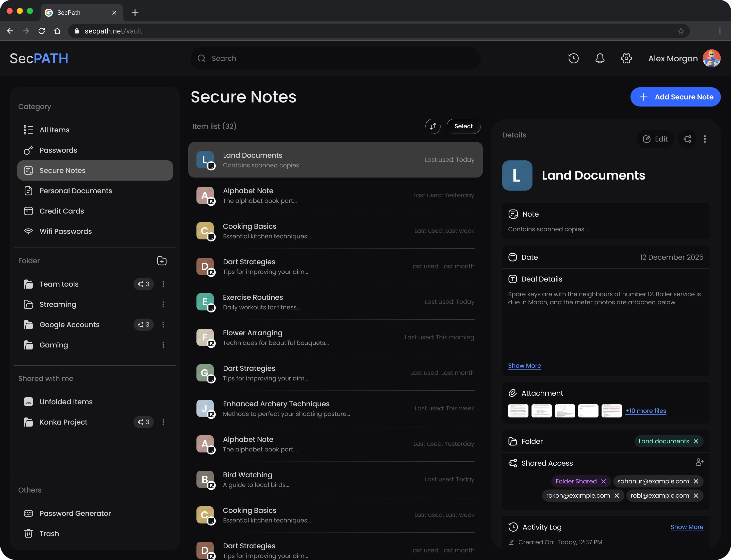Open Details panel three-dot menu

point(705,139)
